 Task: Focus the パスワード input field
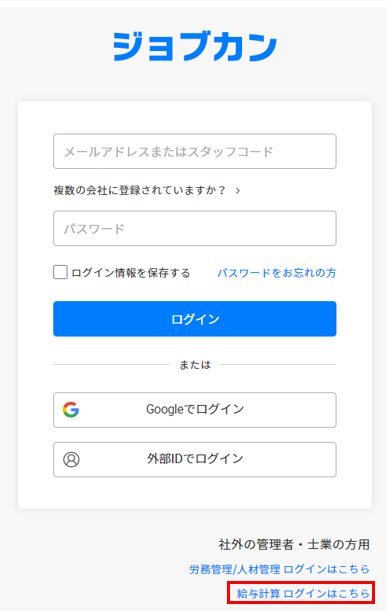point(195,228)
